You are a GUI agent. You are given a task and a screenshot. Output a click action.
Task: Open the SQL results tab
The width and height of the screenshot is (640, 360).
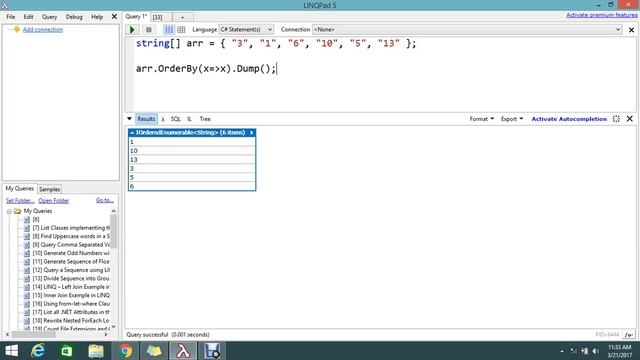pos(176,119)
